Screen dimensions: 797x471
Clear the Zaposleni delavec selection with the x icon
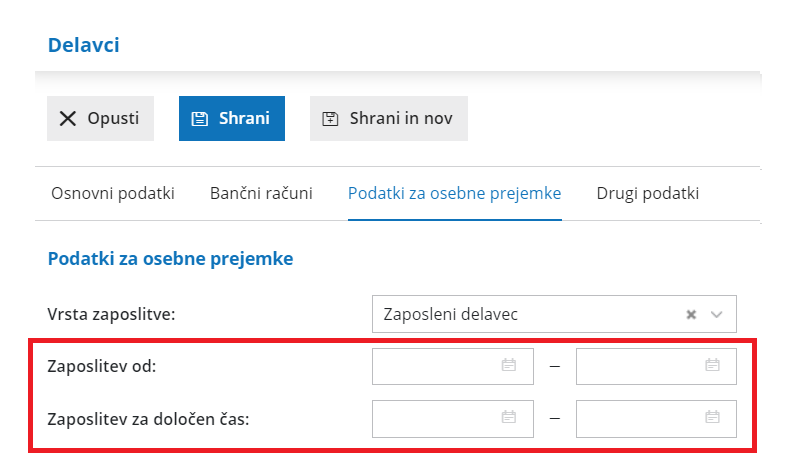pyautogui.click(x=690, y=314)
